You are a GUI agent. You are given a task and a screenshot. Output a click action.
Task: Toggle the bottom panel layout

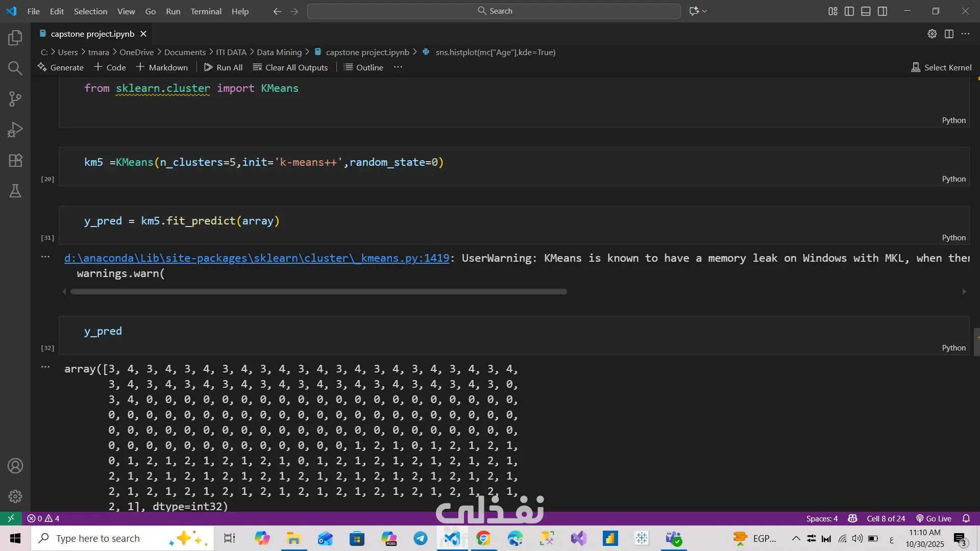pos(866,11)
